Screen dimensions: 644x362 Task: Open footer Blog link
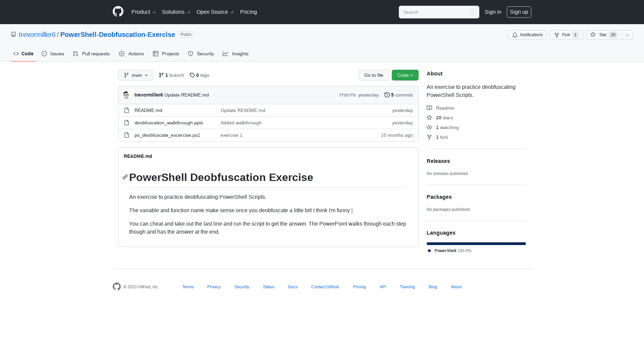(x=433, y=287)
